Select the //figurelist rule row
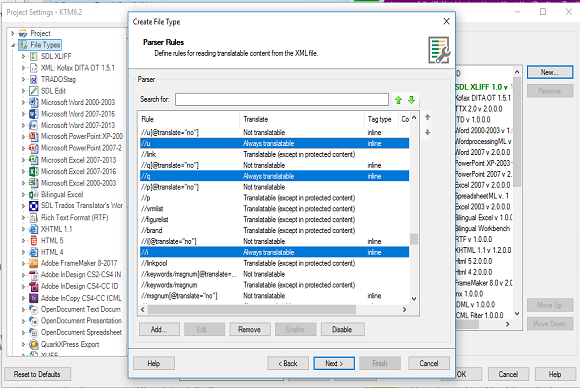The image size is (580, 388). 274,219
